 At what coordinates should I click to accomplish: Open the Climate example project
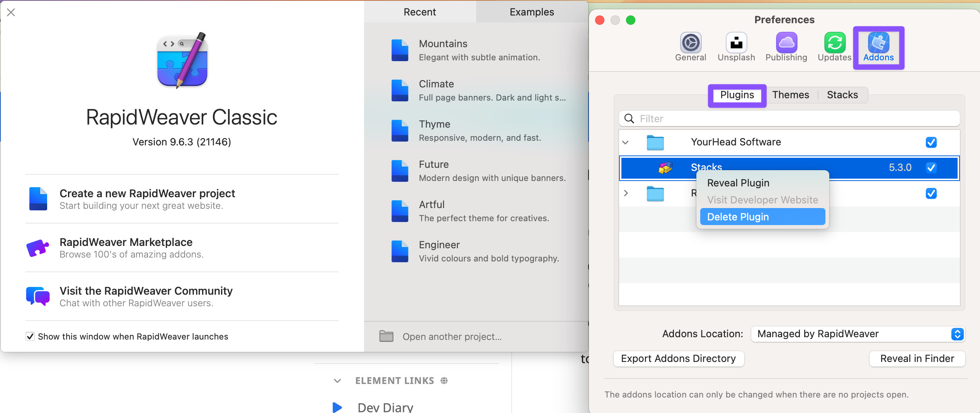(476, 90)
